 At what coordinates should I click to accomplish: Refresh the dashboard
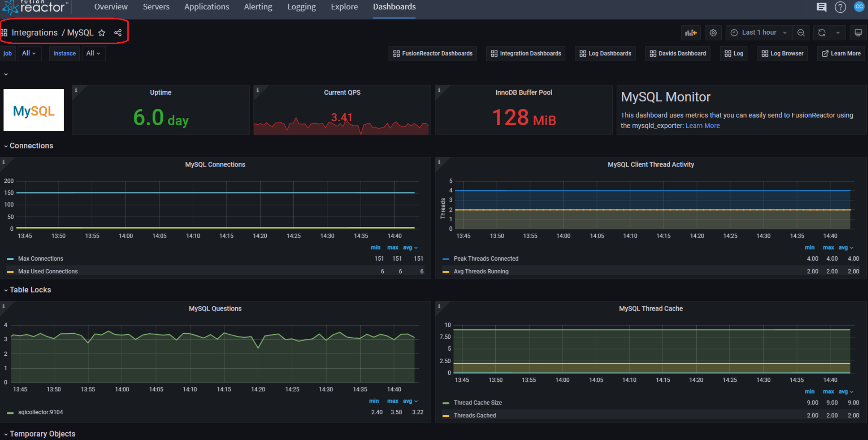pos(822,32)
